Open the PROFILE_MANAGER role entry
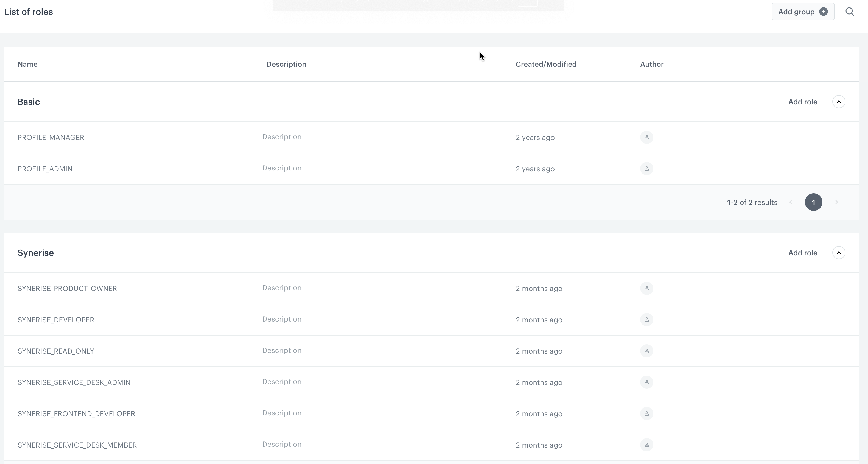 coord(51,137)
